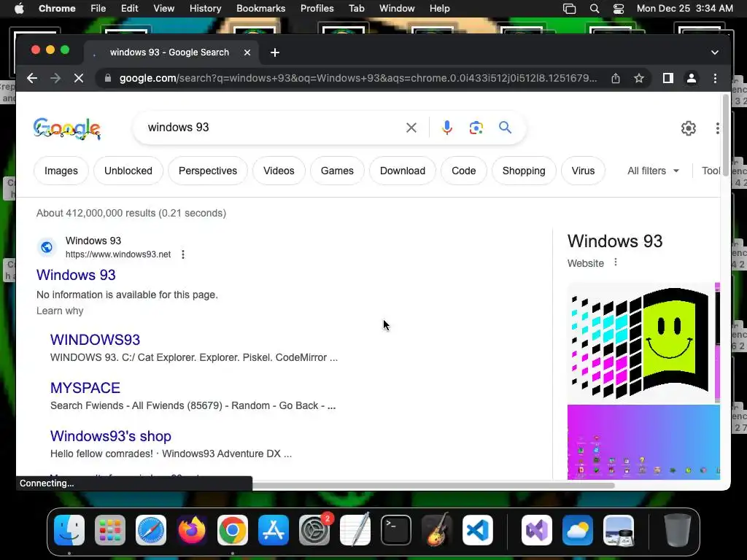Screen dimensions: 747x560
Task: Open the MYSPACE sitelink
Action: (x=85, y=388)
